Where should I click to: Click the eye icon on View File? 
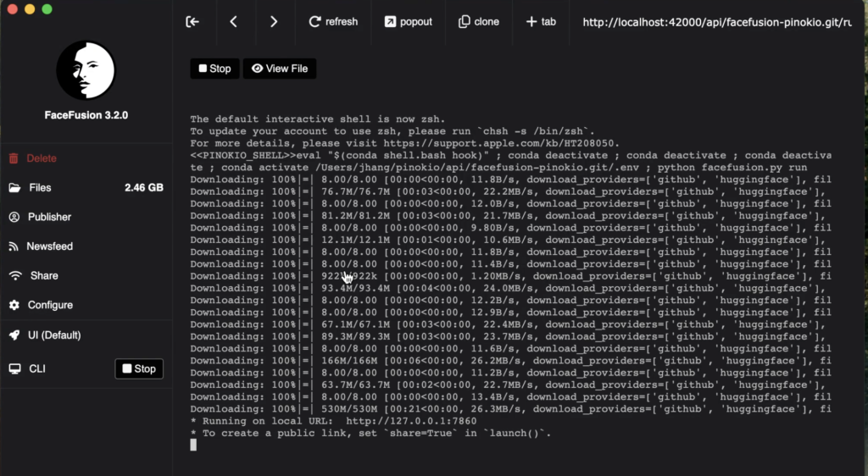coord(257,68)
